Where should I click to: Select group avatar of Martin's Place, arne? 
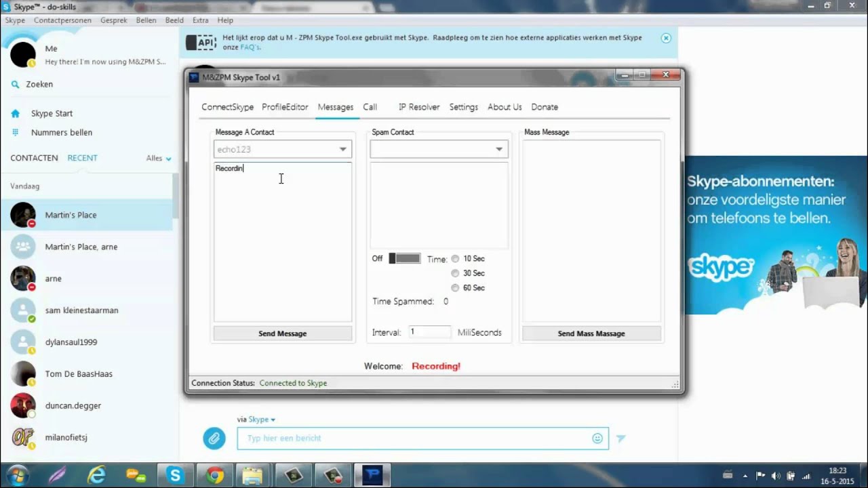[23, 247]
